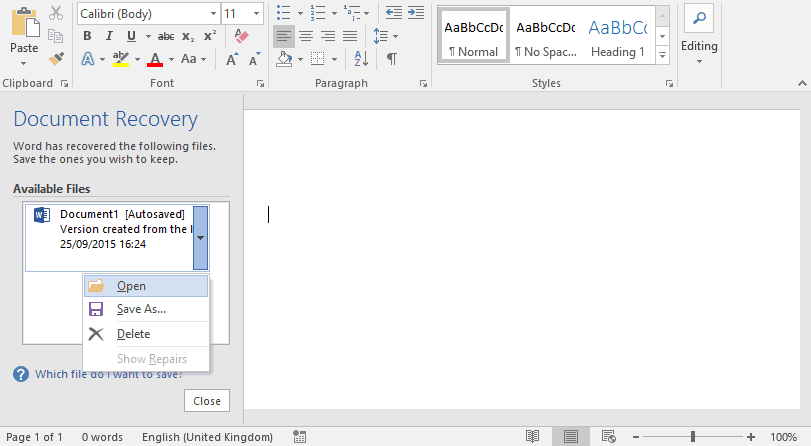Expand Paste options arrow

click(23, 63)
